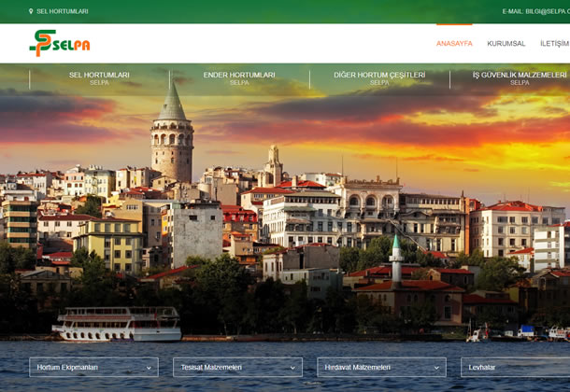The image size is (570, 392).
Task: Open the ANASAYFA menu item
Action: pos(454,44)
